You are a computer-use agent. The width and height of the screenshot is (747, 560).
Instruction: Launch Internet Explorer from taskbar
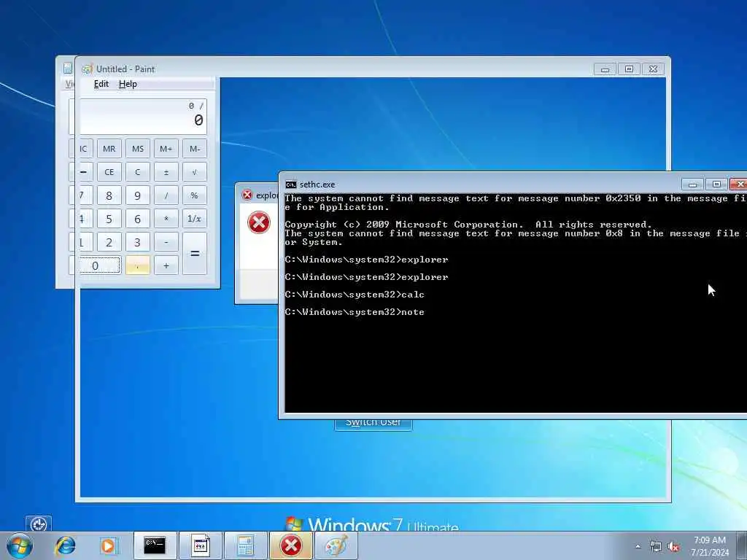[65, 545]
